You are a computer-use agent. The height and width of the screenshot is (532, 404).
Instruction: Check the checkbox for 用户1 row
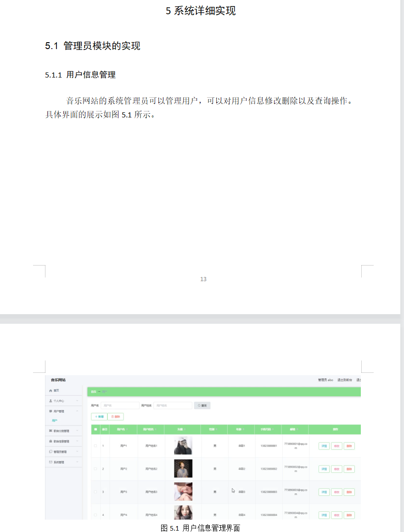[x=94, y=445]
